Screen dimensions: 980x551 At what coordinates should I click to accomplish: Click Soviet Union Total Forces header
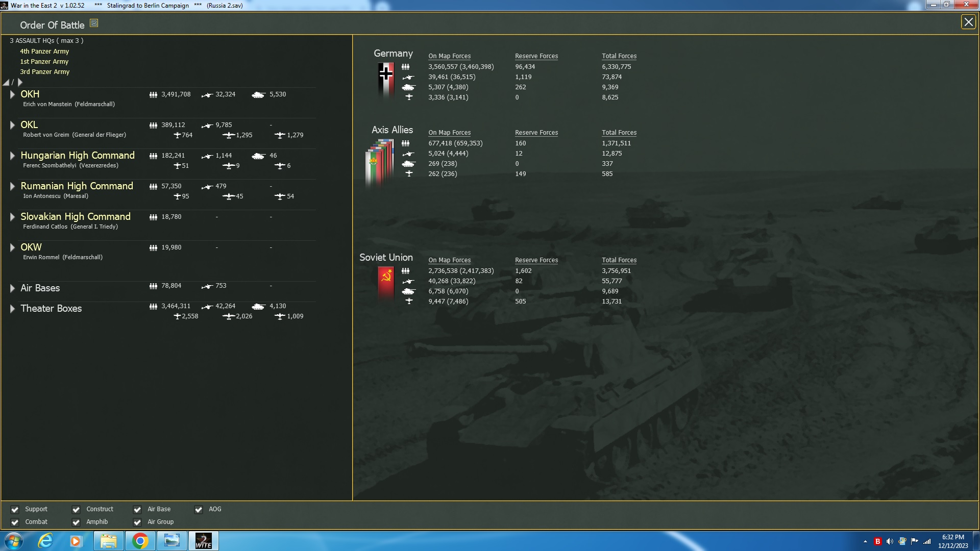[x=619, y=260]
